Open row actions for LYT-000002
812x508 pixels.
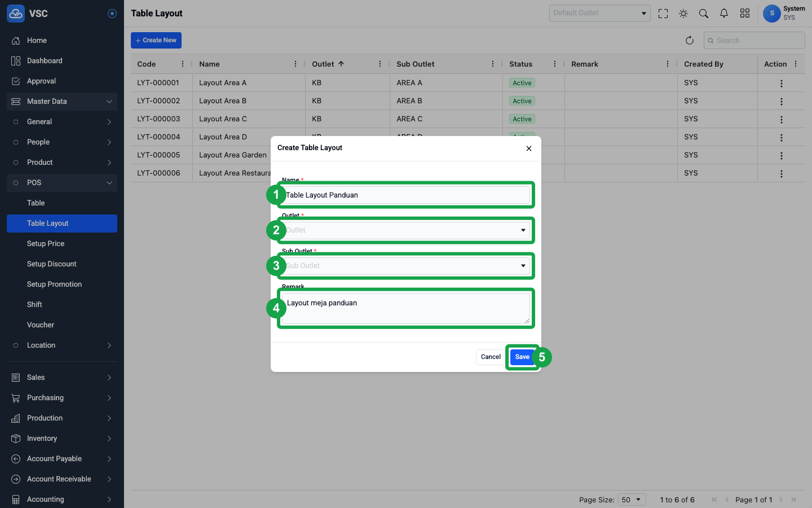[x=781, y=102]
